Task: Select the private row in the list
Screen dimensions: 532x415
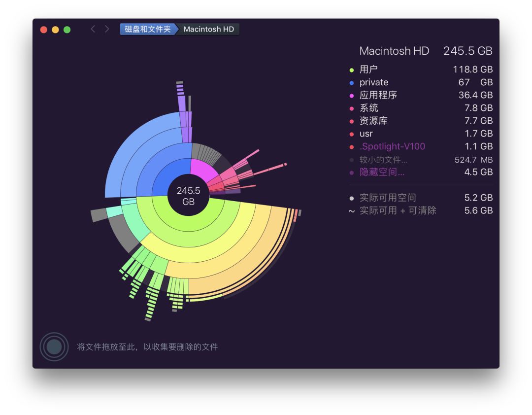Action: pyautogui.click(x=421, y=82)
